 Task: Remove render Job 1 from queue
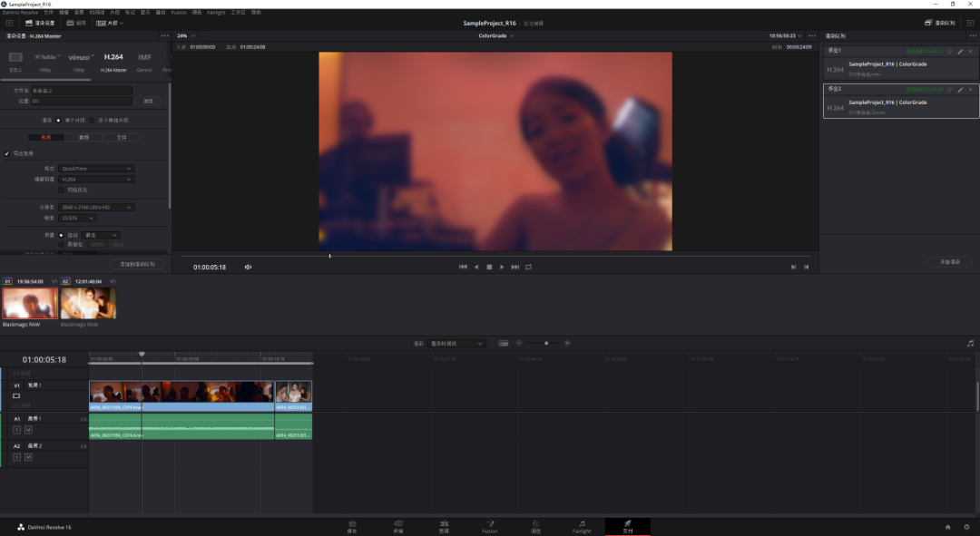[971, 51]
